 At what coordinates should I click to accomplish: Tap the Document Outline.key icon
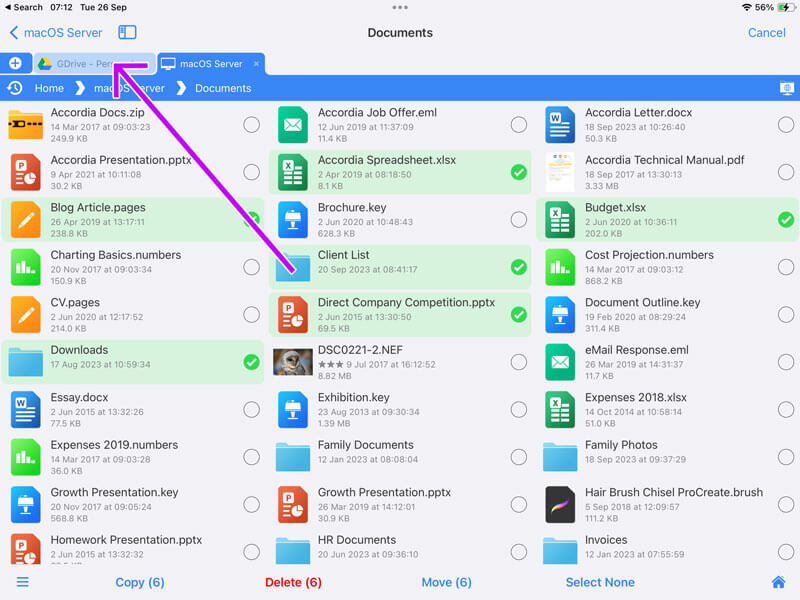(x=560, y=315)
